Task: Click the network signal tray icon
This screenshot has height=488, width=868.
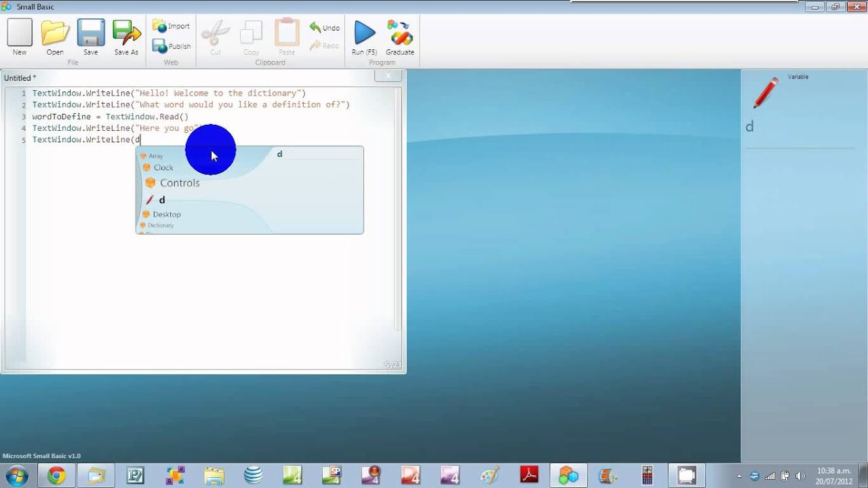Action: click(x=770, y=476)
